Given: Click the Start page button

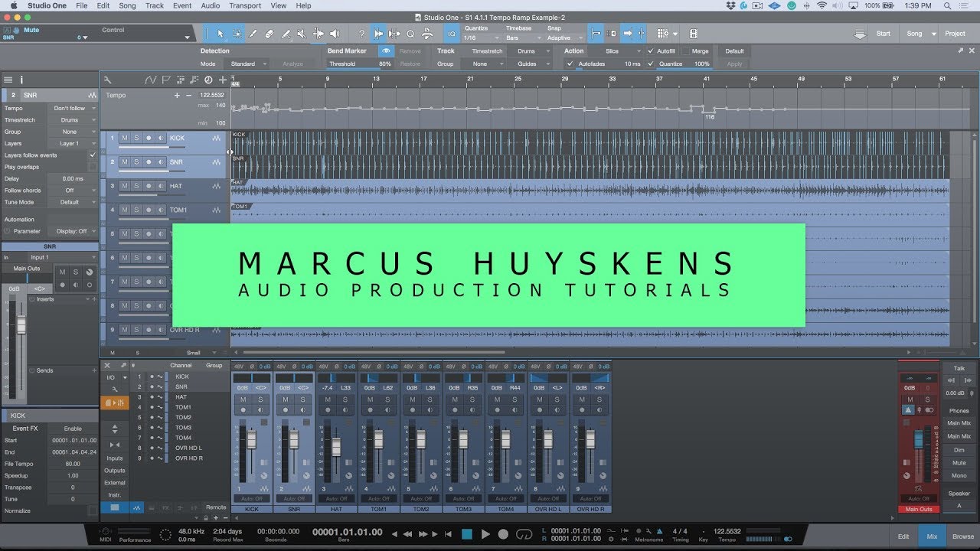Looking at the screenshot, I should pyautogui.click(x=884, y=34).
